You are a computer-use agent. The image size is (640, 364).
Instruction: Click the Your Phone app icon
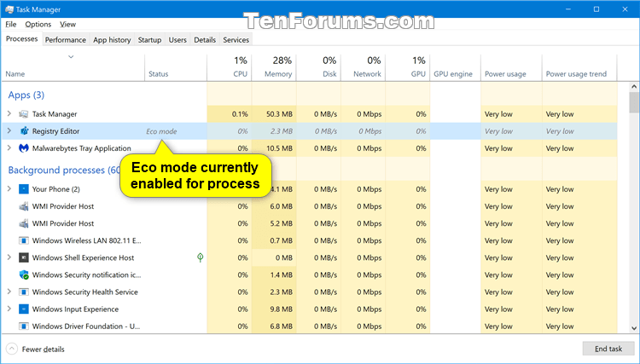pos(24,189)
